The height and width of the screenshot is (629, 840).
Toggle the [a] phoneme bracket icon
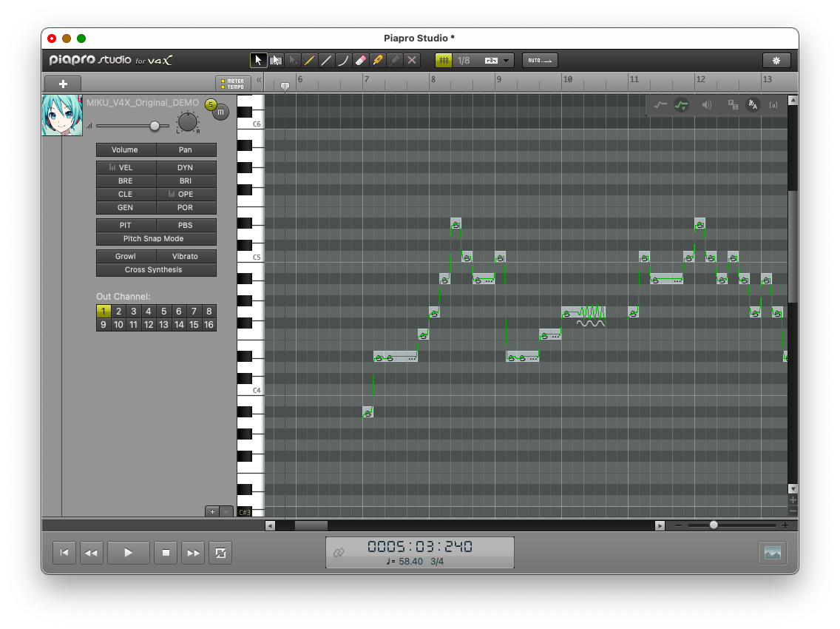click(x=773, y=106)
